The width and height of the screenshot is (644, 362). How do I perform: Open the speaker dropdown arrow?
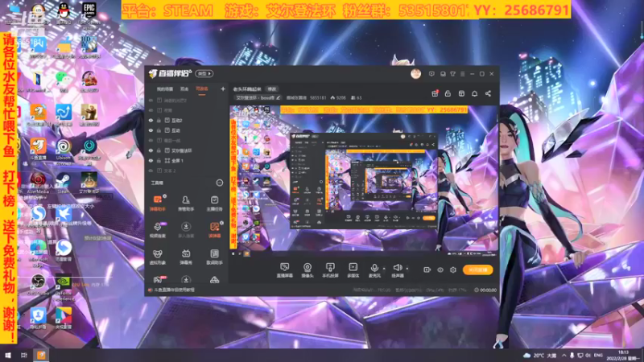(x=407, y=269)
